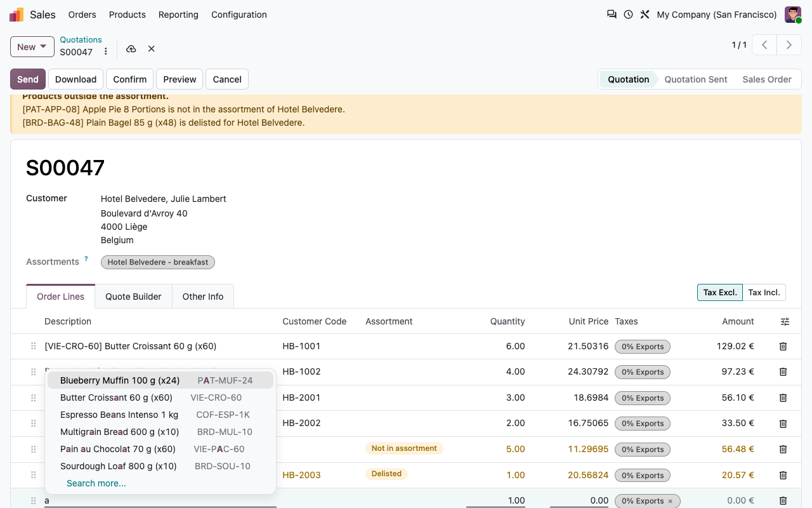Confirm the quotation
This screenshot has height=508, width=812.
click(130, 79)
